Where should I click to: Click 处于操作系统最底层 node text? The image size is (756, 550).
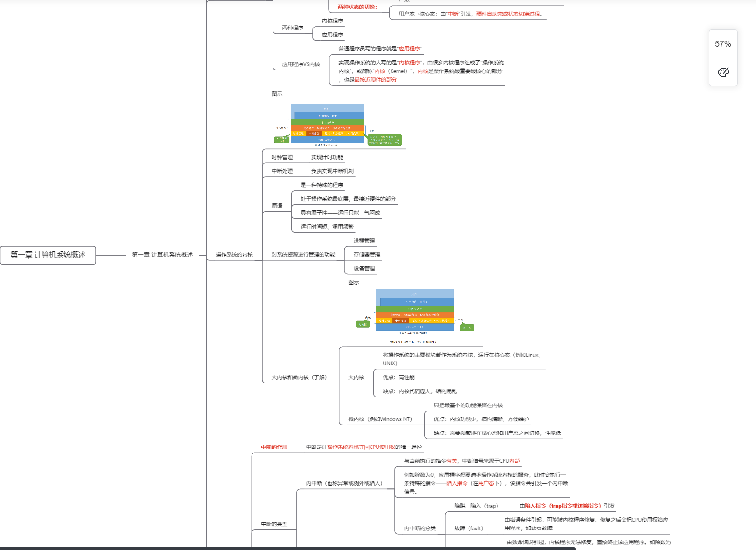[x=348, y=199]
